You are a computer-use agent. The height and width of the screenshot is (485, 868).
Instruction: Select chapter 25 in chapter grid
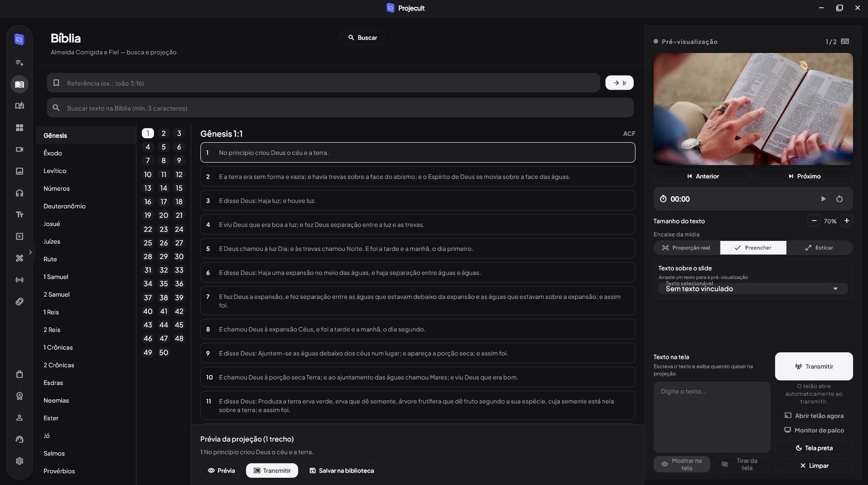[x=148, y=243]
